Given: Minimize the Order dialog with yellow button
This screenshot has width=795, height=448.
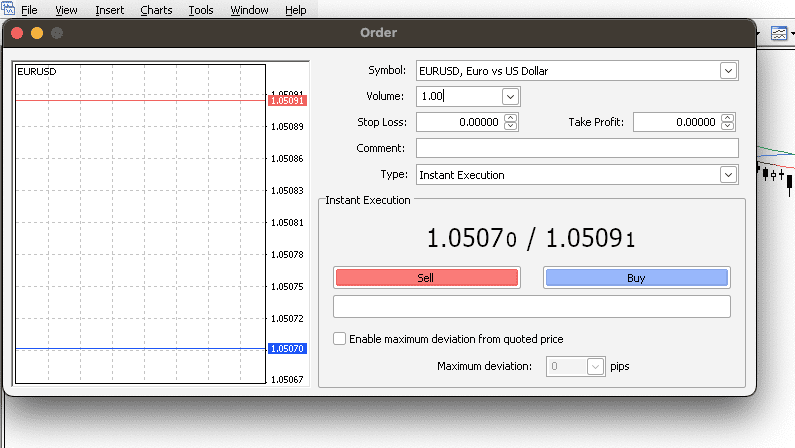Looking at the screenshot, I should [x=37, y=33].
